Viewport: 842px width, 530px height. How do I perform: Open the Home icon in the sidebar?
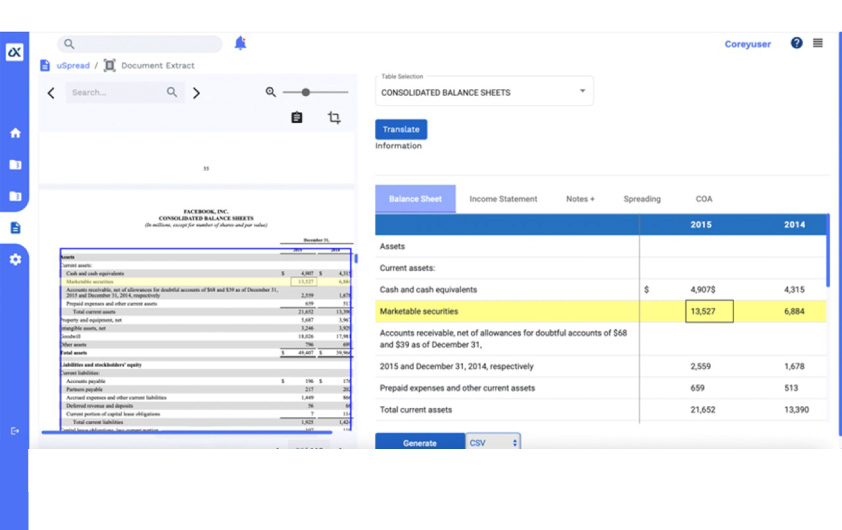point(15,133)
